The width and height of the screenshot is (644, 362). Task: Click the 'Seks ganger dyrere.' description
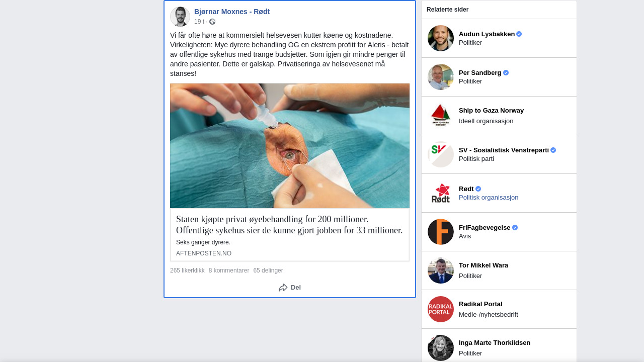(203, 242)
